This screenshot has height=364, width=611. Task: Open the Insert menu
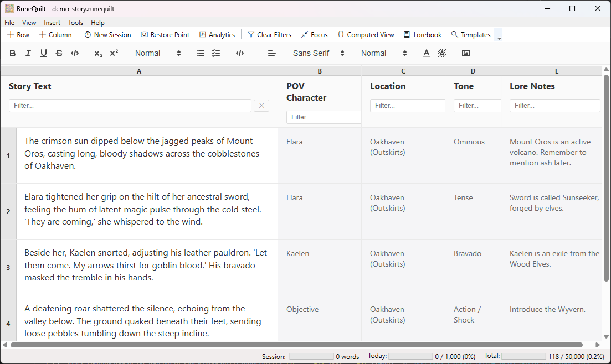(52, 22)
